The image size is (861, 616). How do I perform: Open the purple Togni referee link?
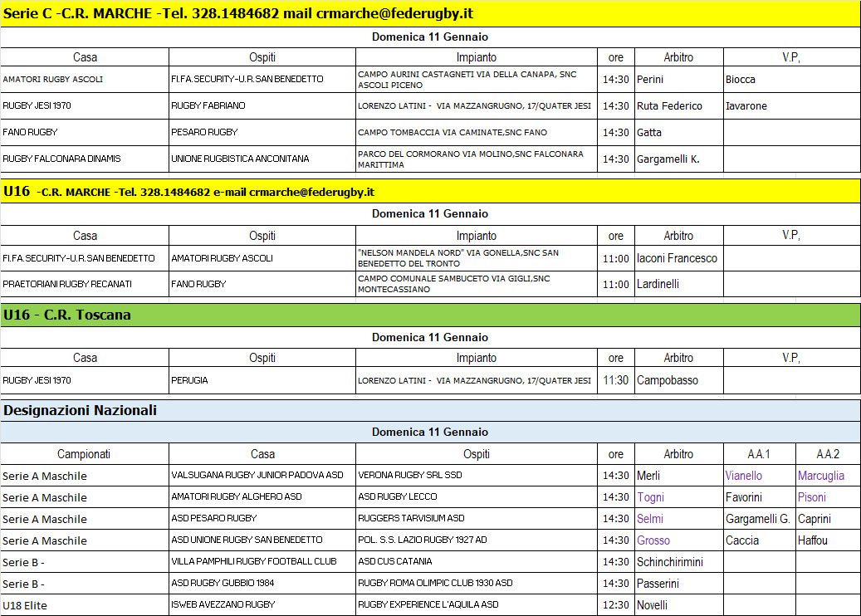[650, 497]
